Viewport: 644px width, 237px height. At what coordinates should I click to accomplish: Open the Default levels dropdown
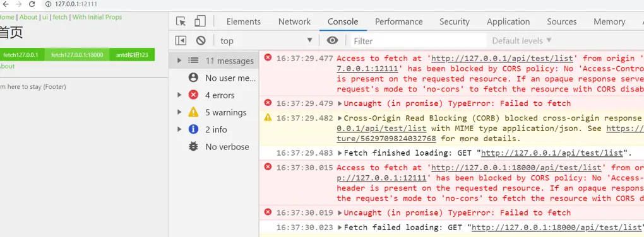(522, 40)
